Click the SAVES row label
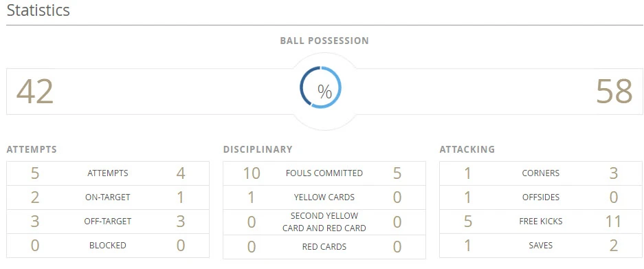This screenshot has width=644, height=269. 540,246
